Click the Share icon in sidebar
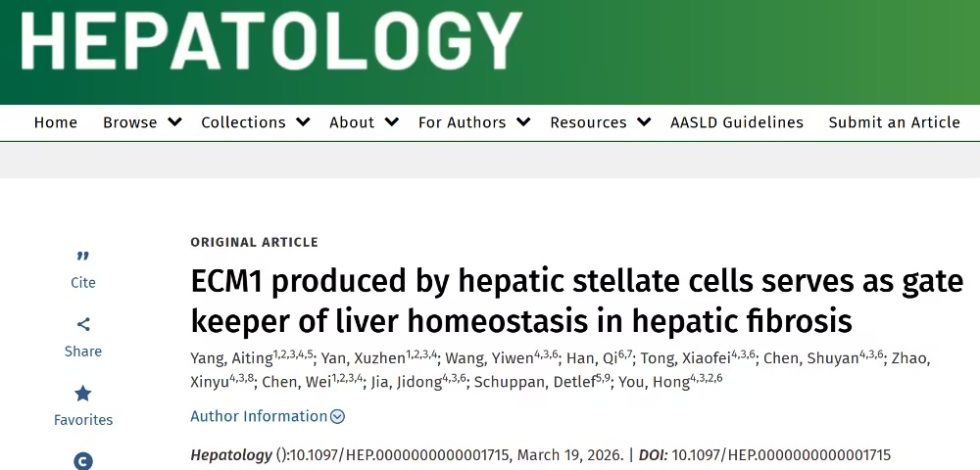This screenshot has width=980, height=470. (83, 325)
